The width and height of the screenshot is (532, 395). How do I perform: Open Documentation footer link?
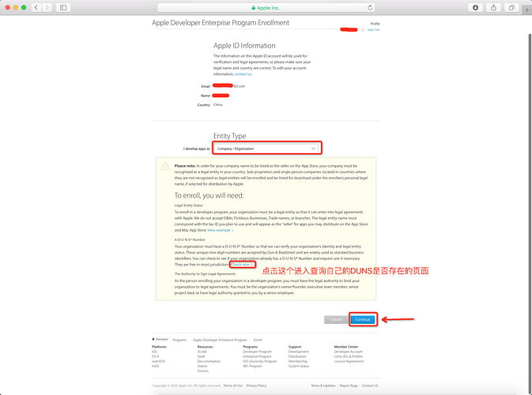point(209,361)
